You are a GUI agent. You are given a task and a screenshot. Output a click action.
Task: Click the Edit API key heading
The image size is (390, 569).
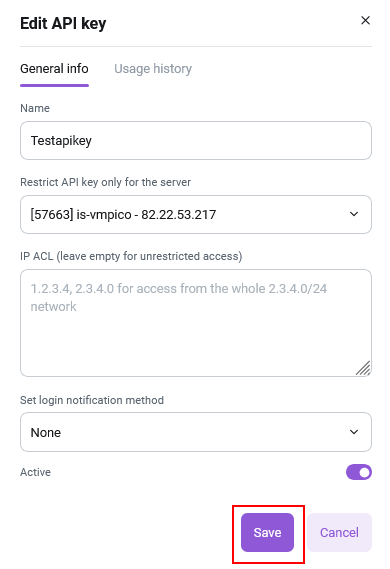click(63, 24)
